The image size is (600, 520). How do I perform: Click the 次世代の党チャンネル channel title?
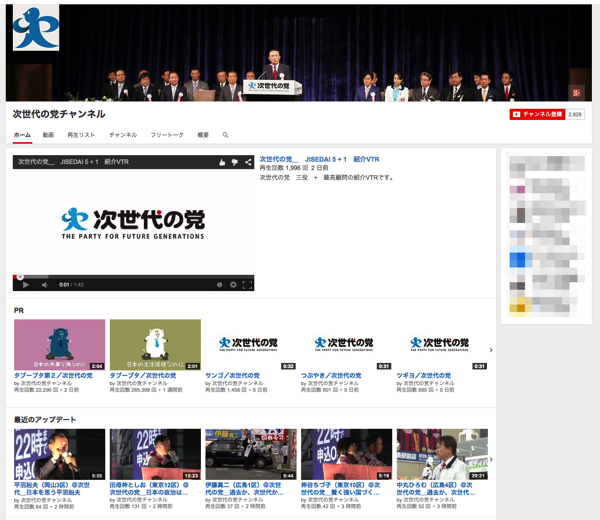pos(59,114)
